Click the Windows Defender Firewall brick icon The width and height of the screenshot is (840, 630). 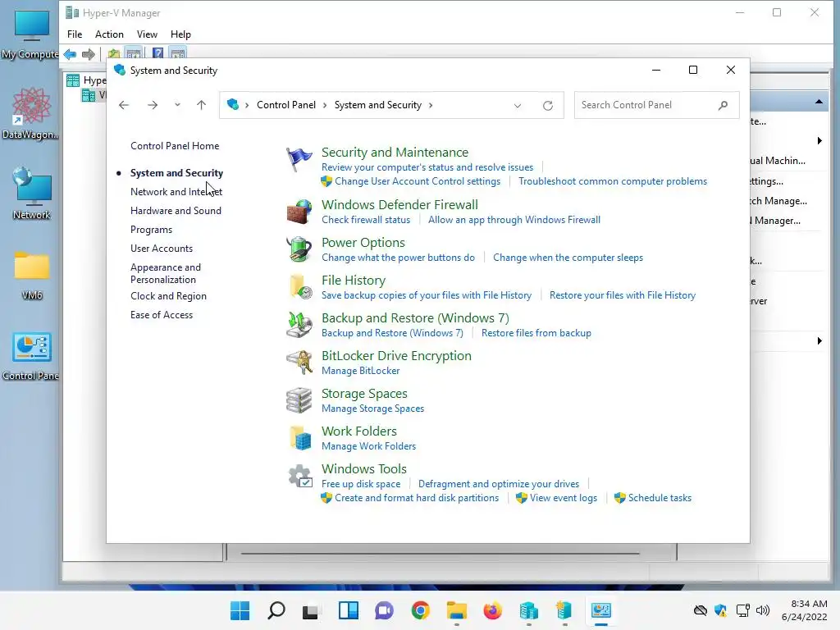click(x=299, y=212)
